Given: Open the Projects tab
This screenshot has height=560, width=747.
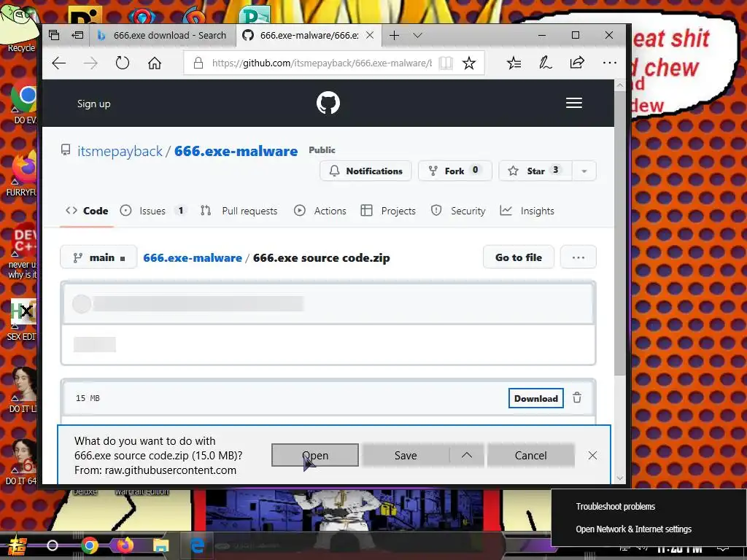Looking at the screenshot, I should tap(388, 211).
